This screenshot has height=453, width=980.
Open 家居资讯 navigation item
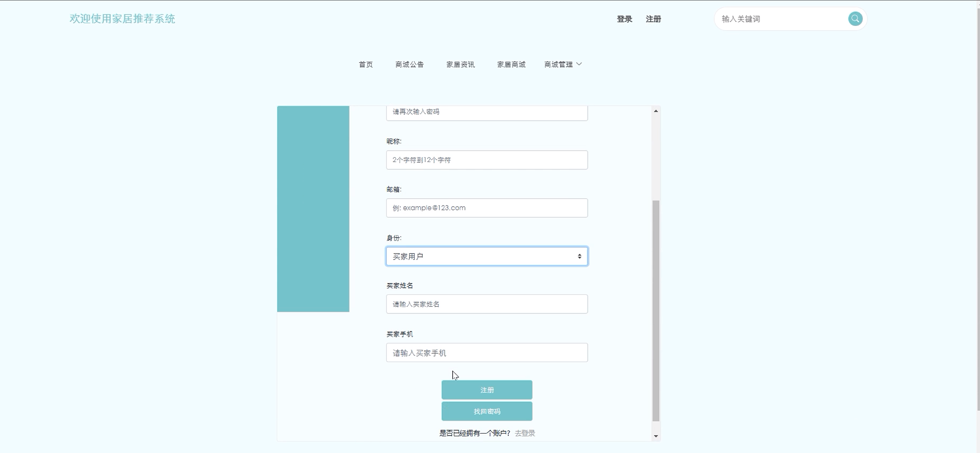[x=460, y=64]
